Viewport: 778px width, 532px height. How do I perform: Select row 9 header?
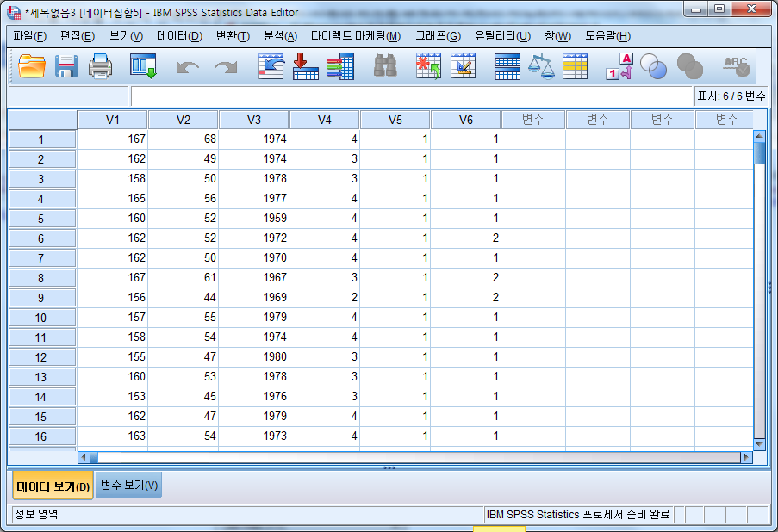pyautogui.click(x=41, y=298)
